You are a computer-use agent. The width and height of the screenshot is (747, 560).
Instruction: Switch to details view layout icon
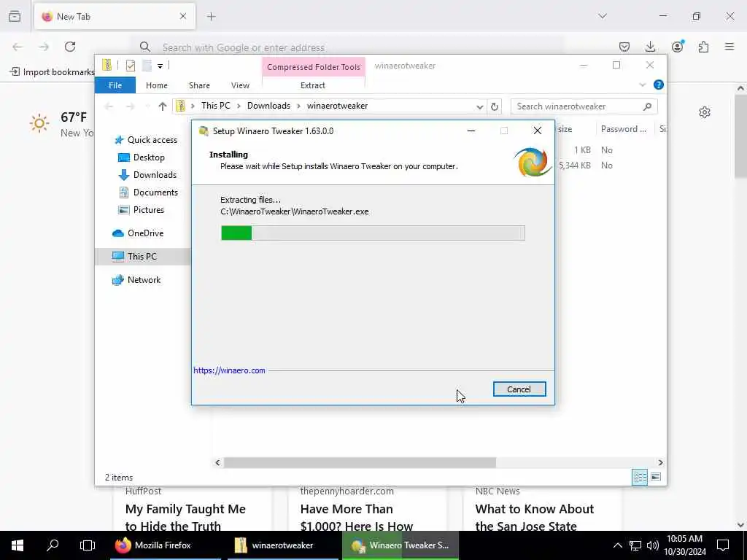639,477
